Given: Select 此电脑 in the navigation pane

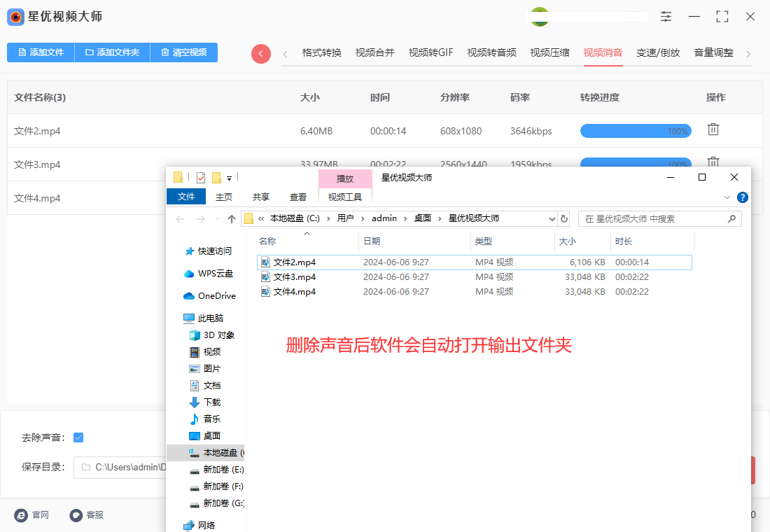Looking at the screenshot, I should pyautogui.click(x=203, y=318).
